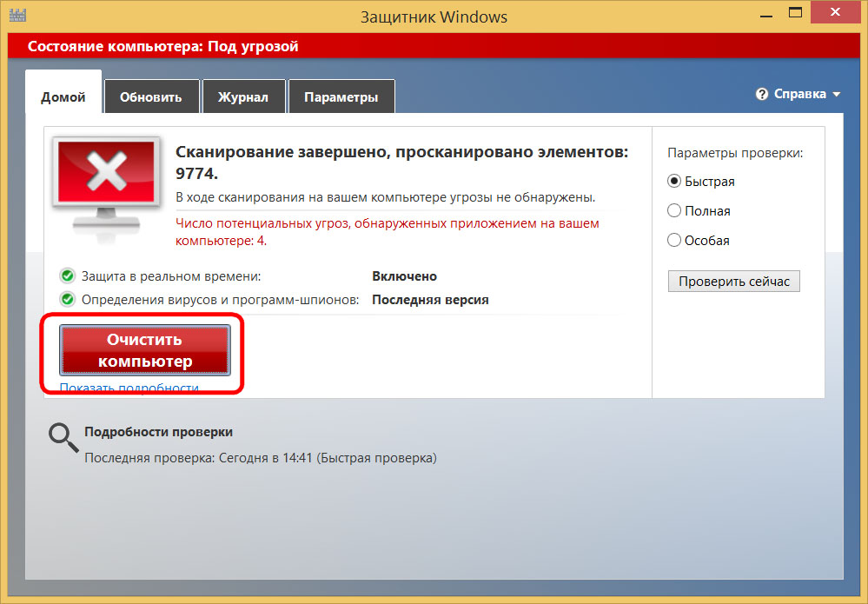Viewport: 868px width, 604px height.
Task: Close the Защитник Windows window
Action: (x=835, y=12)
